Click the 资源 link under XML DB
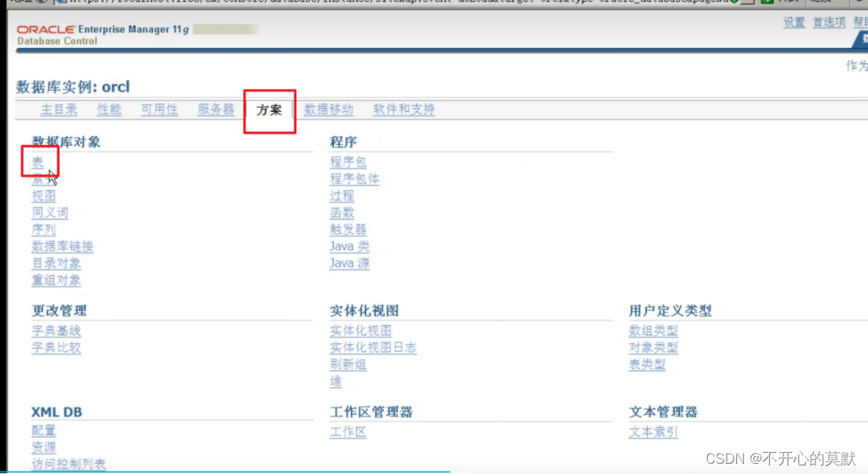 pyautogui.click(x=44, y=447)
